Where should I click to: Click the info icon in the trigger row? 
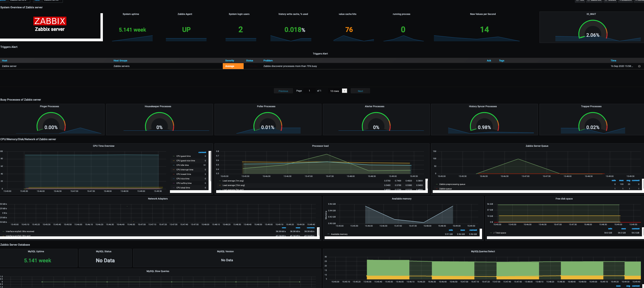[x=639, y=66]
